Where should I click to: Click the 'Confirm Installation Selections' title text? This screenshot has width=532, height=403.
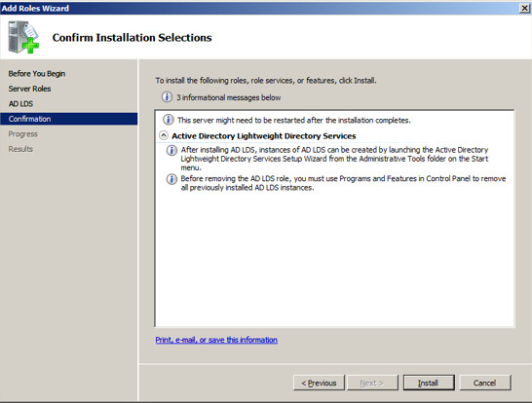[132, 37]
